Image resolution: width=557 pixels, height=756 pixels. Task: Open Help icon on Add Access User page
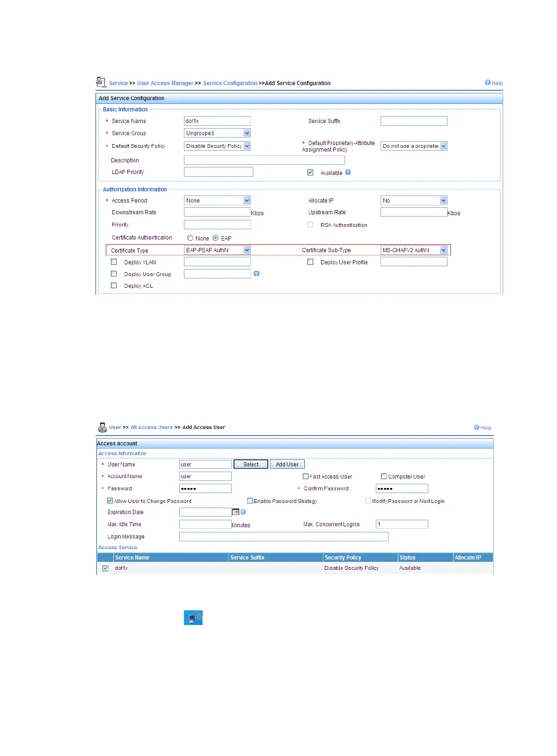point(476,427)
